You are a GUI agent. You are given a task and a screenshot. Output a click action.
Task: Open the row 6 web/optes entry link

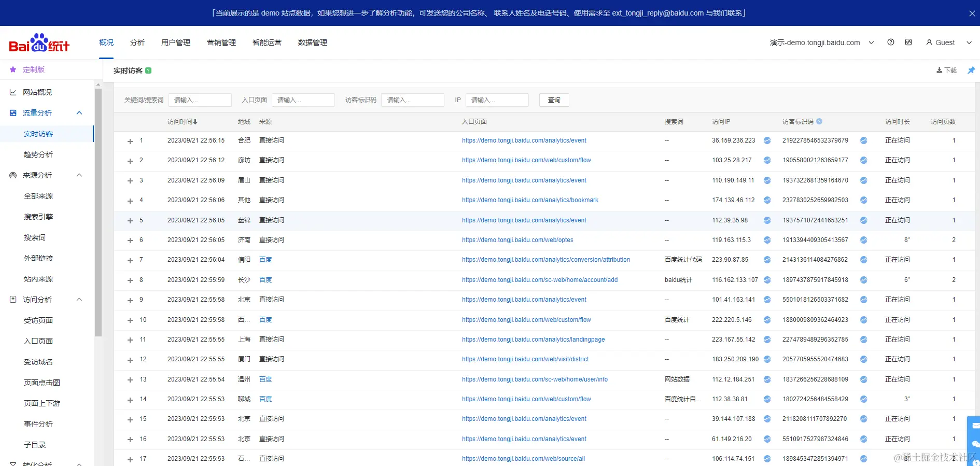[517, 240]
